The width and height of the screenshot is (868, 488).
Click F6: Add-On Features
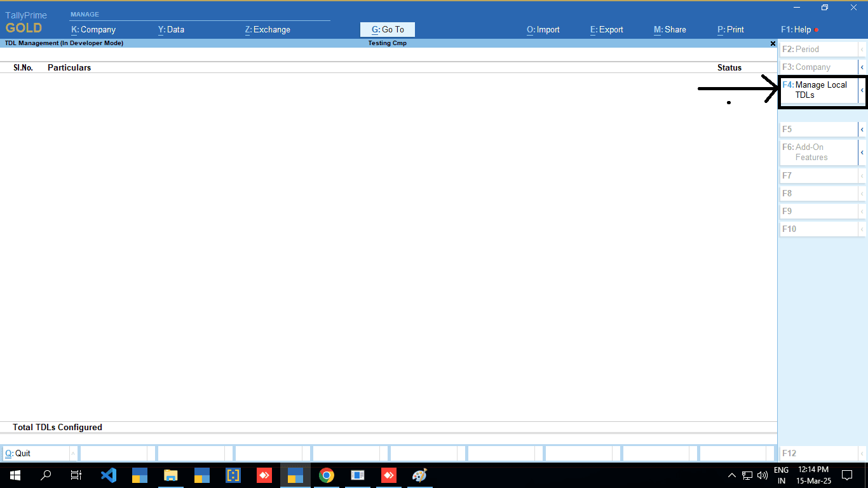coord(819,152)
